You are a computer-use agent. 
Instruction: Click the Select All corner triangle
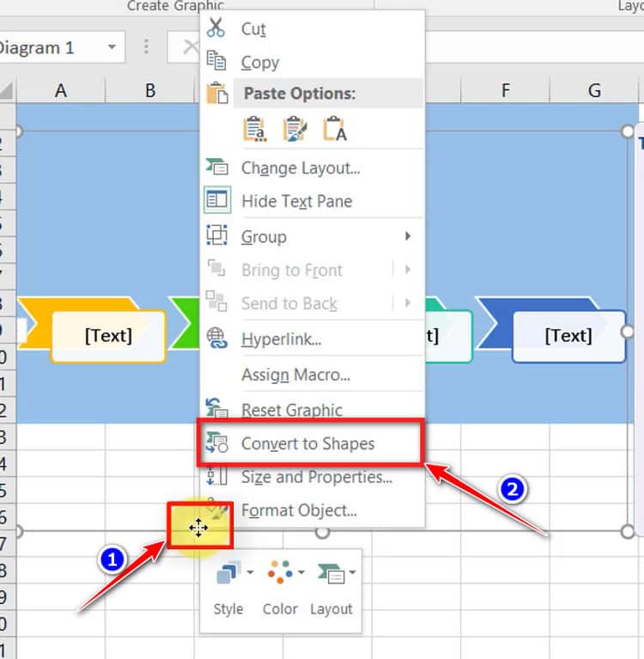click(x=7, y=90)
